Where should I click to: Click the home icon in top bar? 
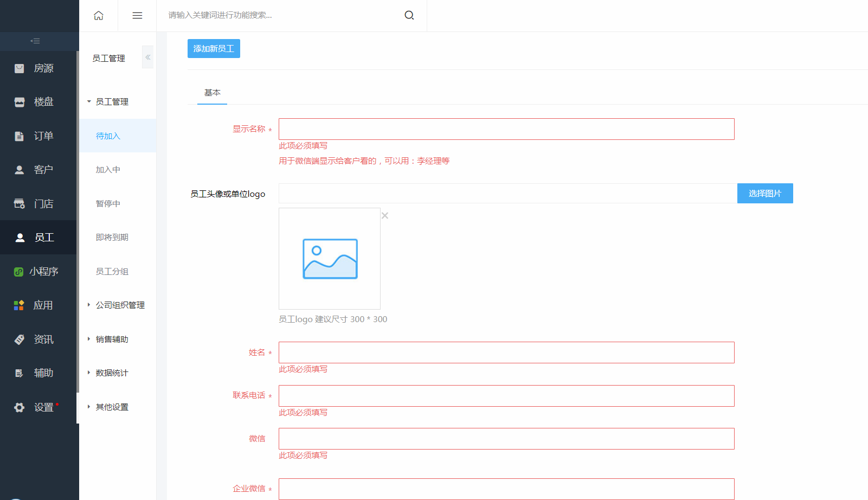[99, 16]
